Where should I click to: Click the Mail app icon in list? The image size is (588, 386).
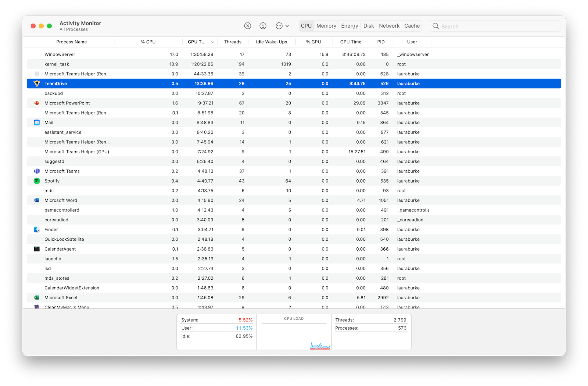pyautogui.click(x=37, y=123)
